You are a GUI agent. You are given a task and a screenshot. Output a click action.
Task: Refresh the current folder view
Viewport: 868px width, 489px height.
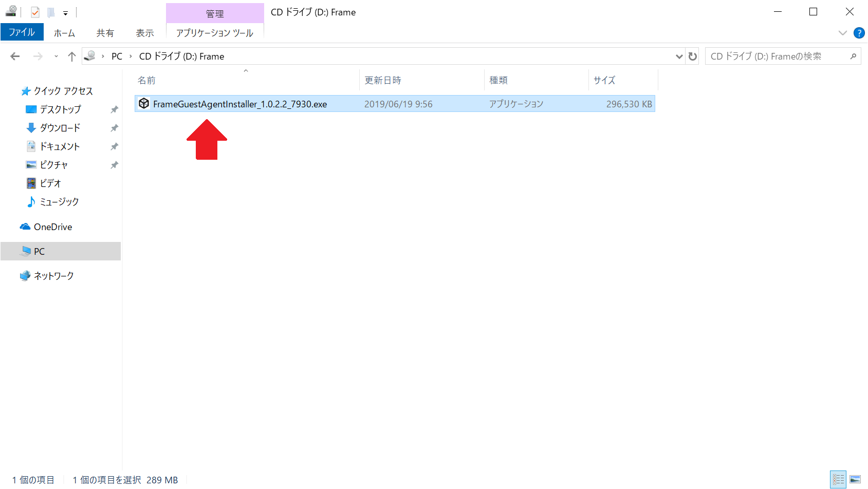click(x=693, y=57)
